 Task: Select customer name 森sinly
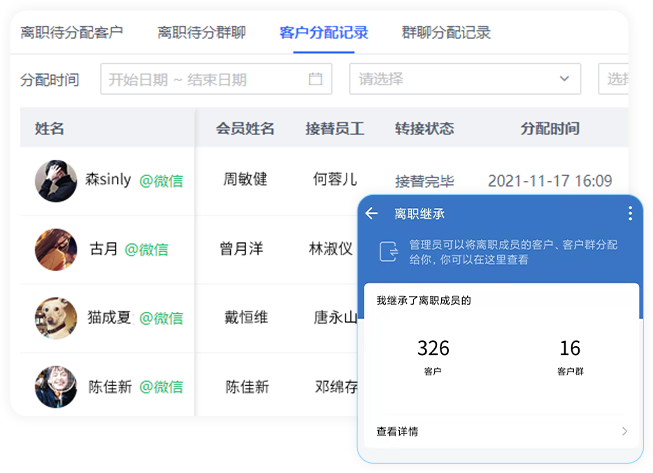pyautogui.click(x=108, y=179)
